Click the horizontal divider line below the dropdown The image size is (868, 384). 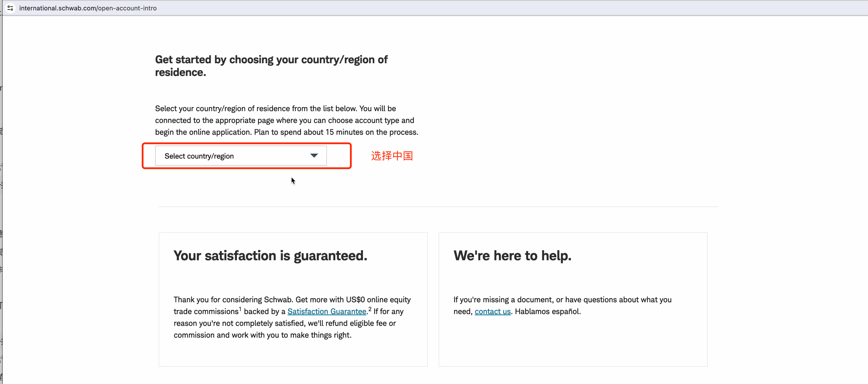[438, 207]
